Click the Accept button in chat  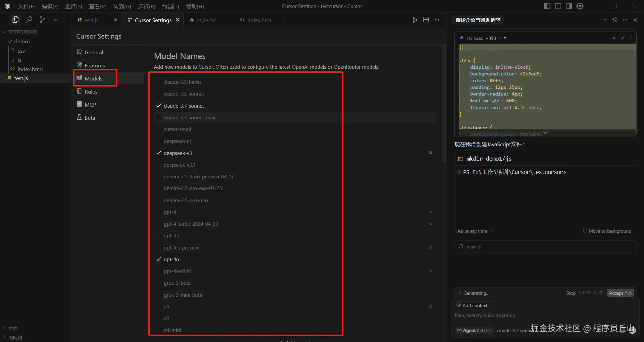pos(621,293)
